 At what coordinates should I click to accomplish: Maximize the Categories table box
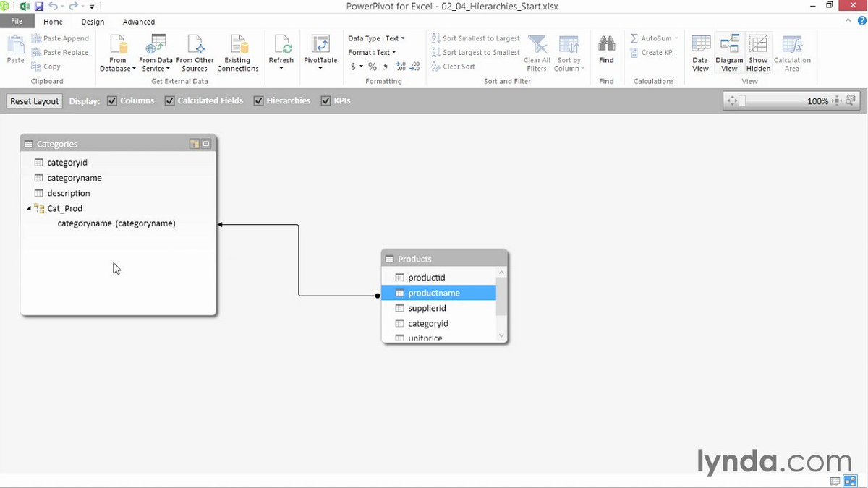[x=206, y=144]
